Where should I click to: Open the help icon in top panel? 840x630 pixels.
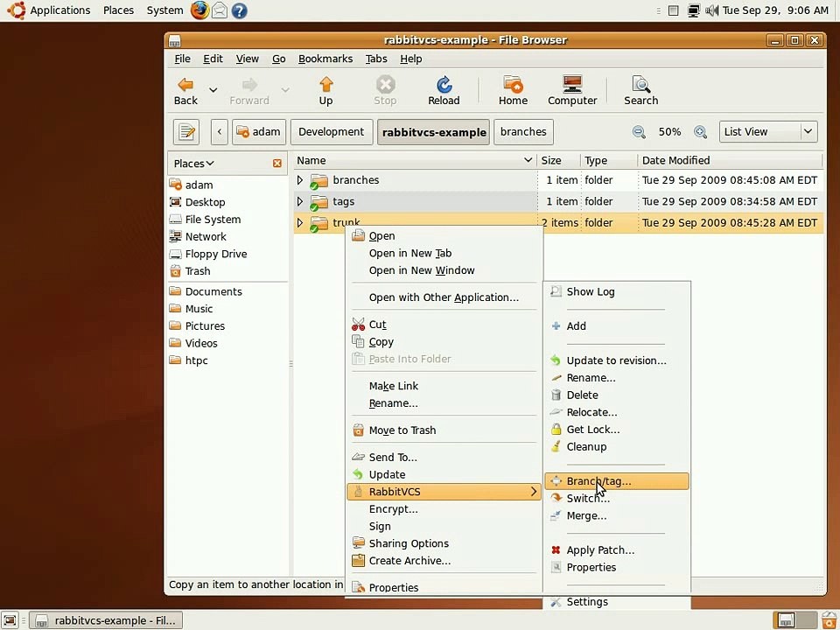[x=239, y=10]
